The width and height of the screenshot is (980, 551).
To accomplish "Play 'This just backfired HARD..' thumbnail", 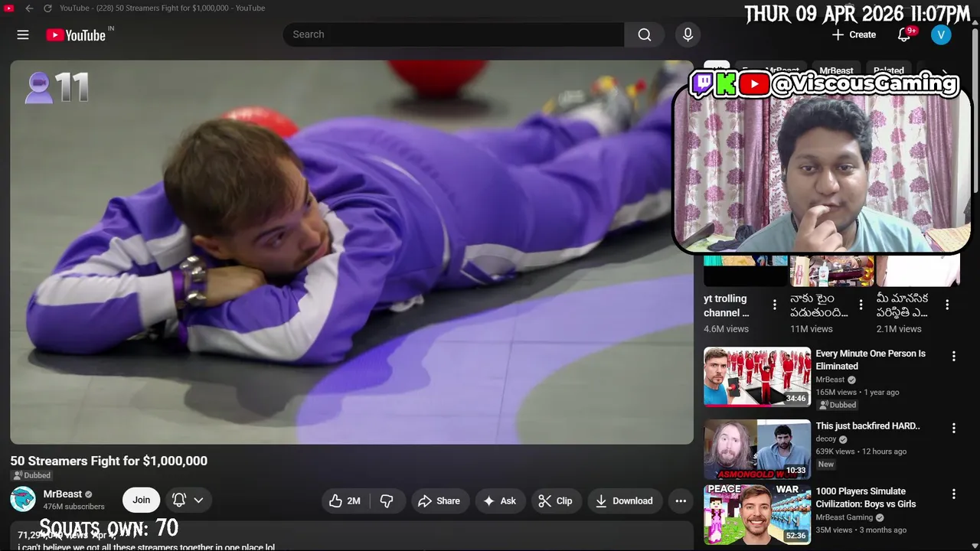I will (x=757, y=449).
